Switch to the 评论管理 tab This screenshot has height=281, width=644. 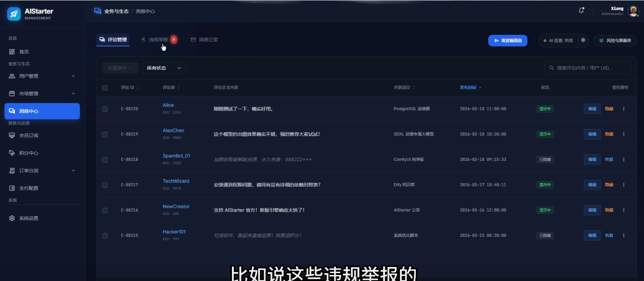click(113, 40)
